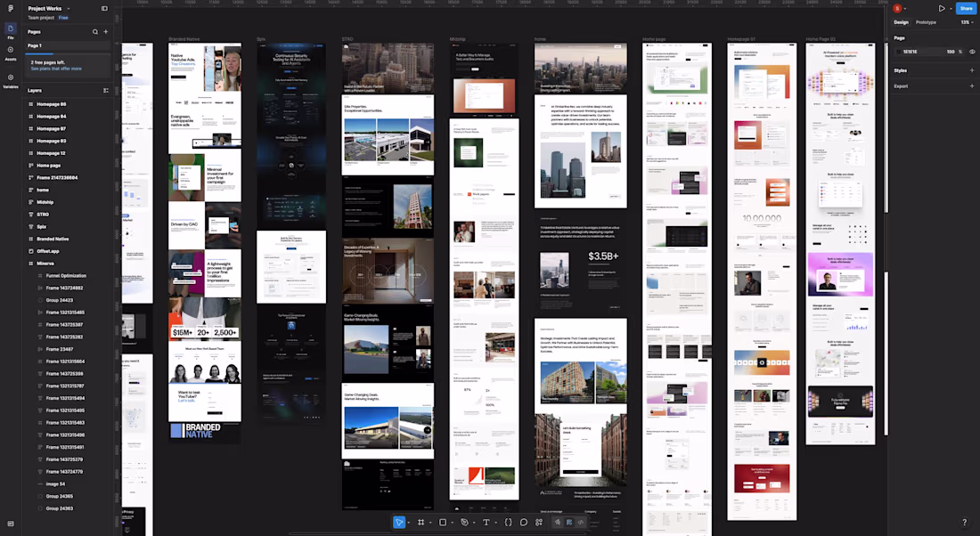Select Funnel Optimization layer
Screen dimensions: 980x536
pyautogui.click(x=67, y=275)
